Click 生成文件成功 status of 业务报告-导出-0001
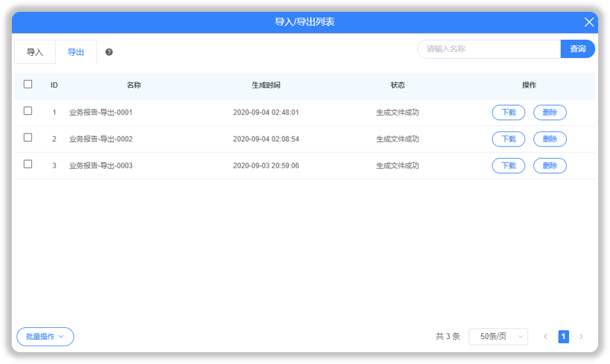This screenshot has height=364, width=610. click(x=398, y=113)
